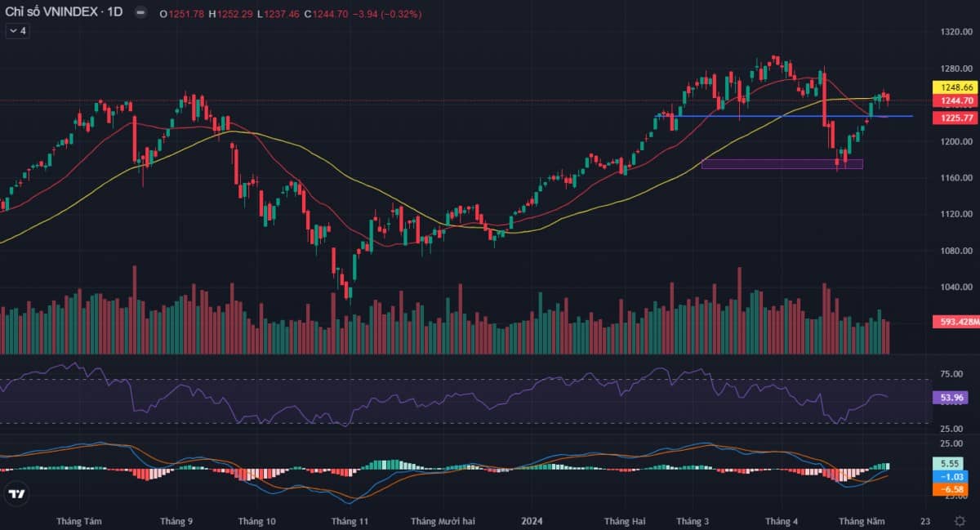Select the Tháng Mười hai time axis label
This screenshot has height=530, width=980.
443,521
